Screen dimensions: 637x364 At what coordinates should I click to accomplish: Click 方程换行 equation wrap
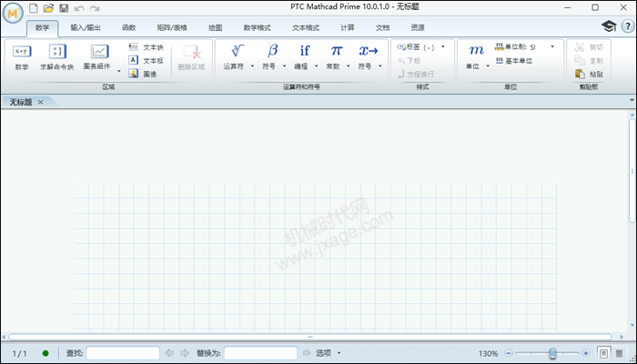(416, 74)
